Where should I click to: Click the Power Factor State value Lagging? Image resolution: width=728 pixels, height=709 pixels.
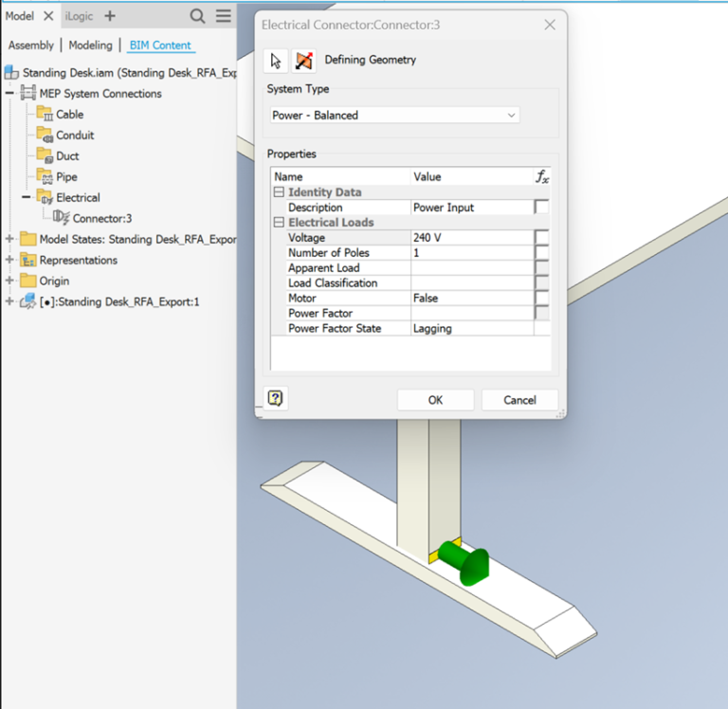coord(472,328)
